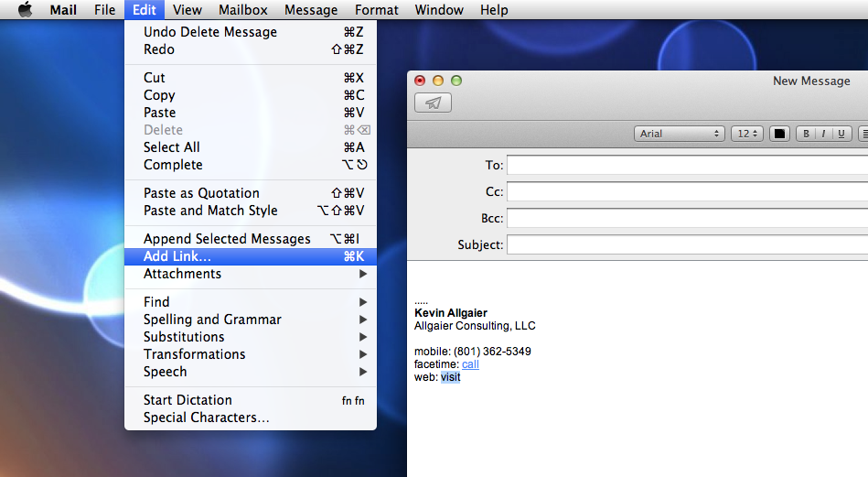Expand the Attachments submenu

point(251,274)
